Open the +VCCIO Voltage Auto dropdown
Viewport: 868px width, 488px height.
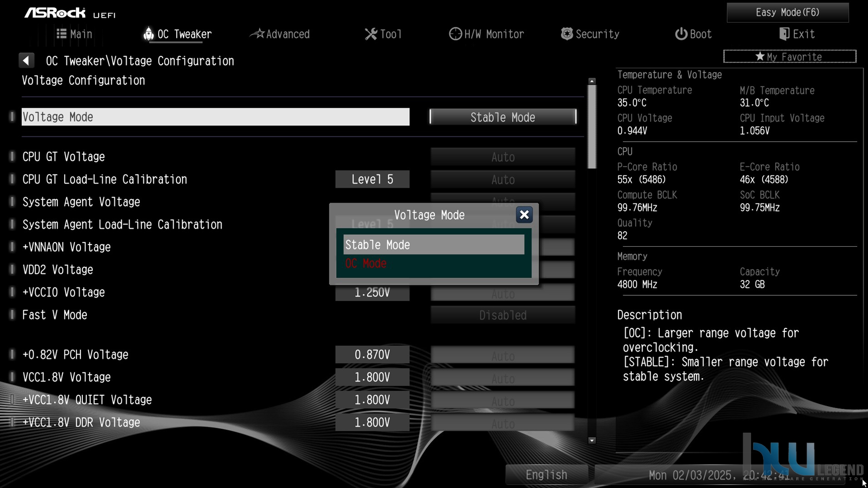tap(503, 294)
